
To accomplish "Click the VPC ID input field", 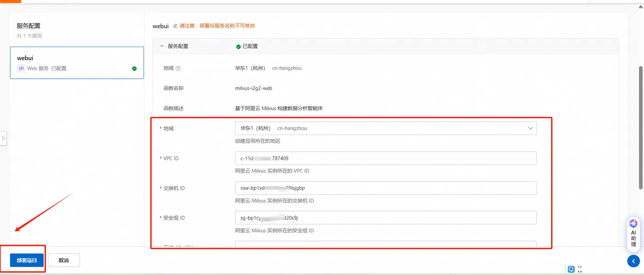I will pos(385,158).
